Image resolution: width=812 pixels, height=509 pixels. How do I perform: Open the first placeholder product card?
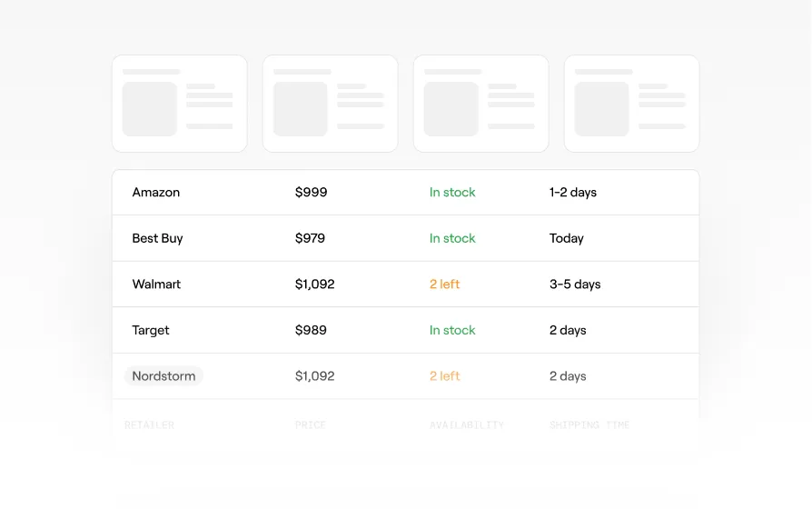(x=180, y=104)
